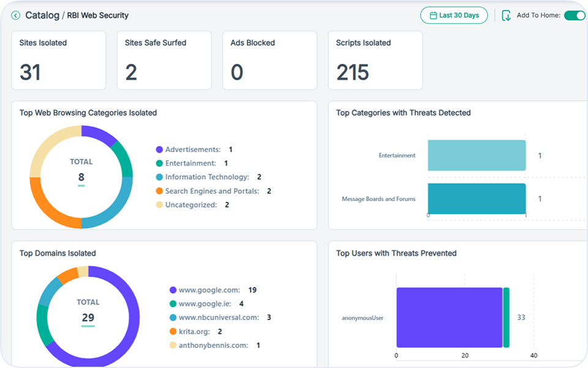This screenshot has width=588, height=368.
Task: Click the Advertisements legend dot icon
Action: pos(160,149)
